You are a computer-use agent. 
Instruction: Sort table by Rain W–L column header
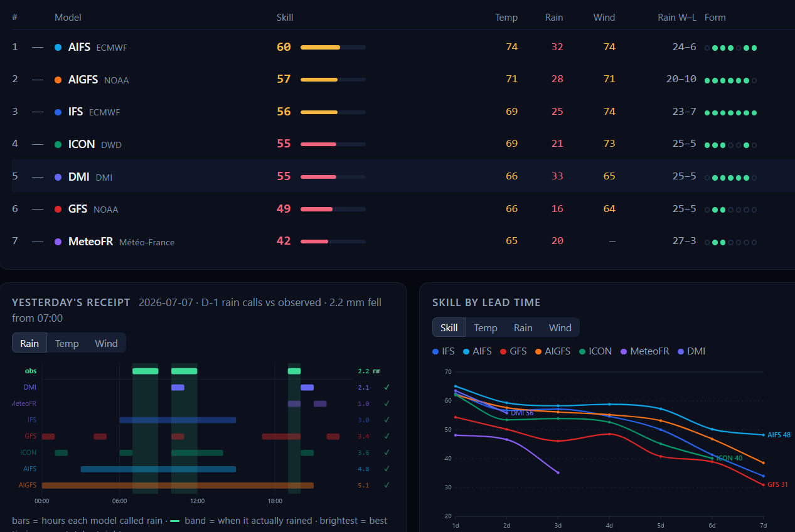677,18
